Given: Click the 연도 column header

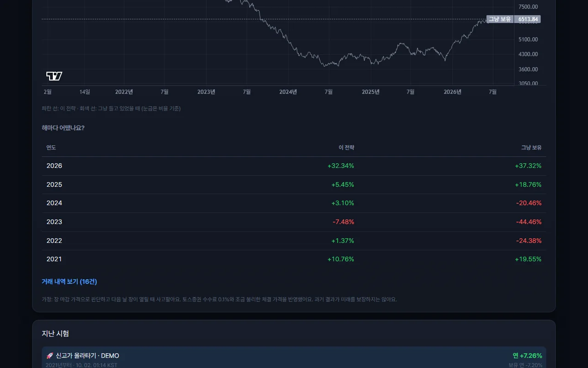Looking at the screenshot, I should click(x=51, y=148).
